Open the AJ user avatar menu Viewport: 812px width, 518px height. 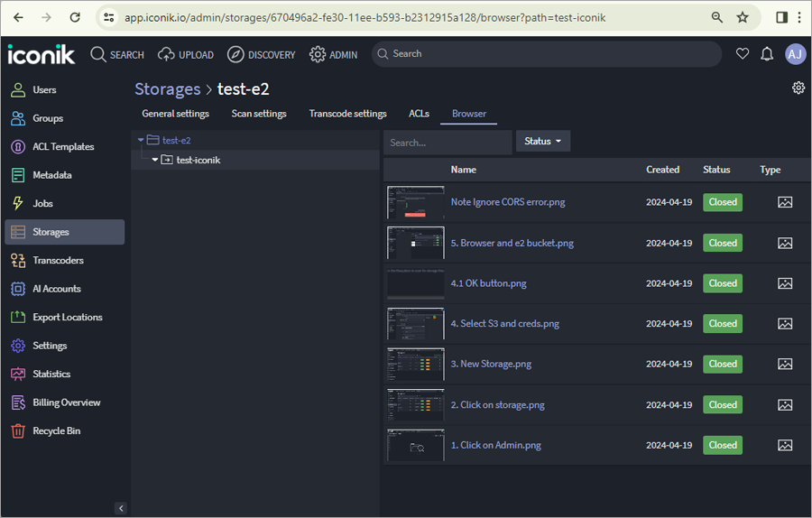pyautogui.click(x=794, y=54)
